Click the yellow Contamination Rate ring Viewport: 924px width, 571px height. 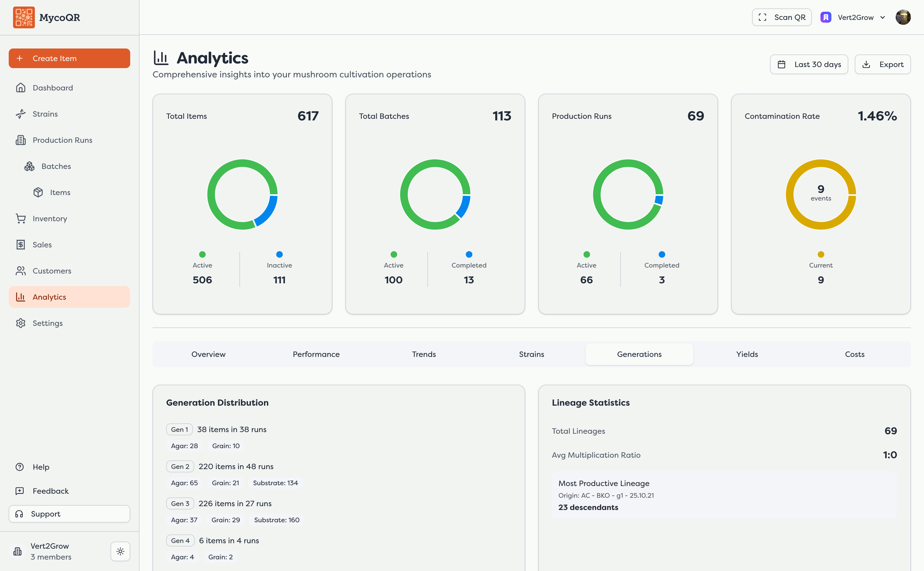pyautogui.click(x=820, y=195)
